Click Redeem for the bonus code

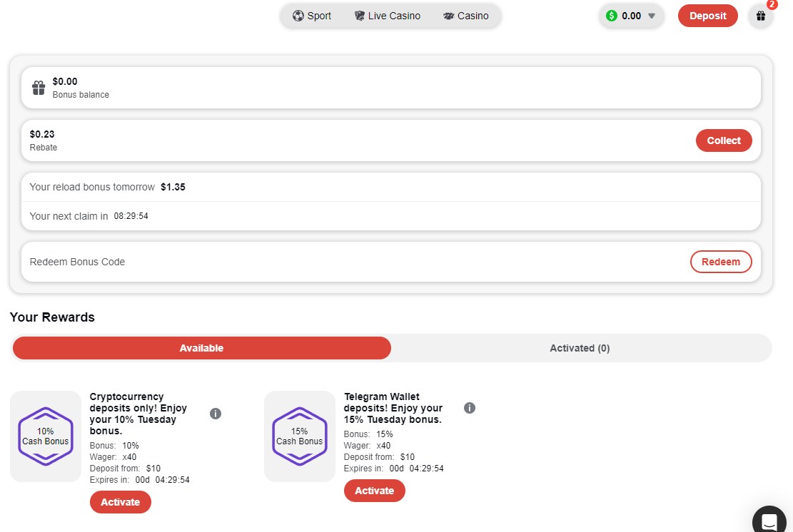click(720, 262)
